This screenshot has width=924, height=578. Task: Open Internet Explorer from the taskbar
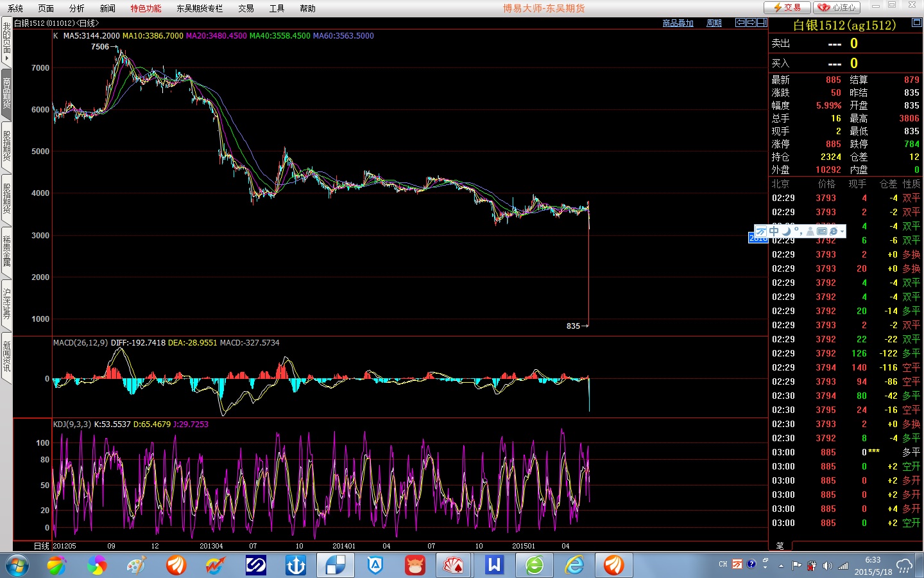coord(574,565)
